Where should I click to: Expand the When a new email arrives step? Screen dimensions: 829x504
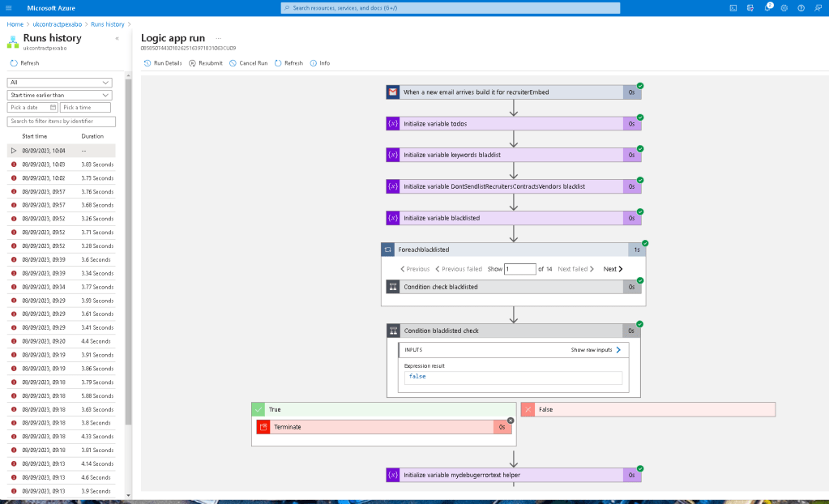coord(514,92)
